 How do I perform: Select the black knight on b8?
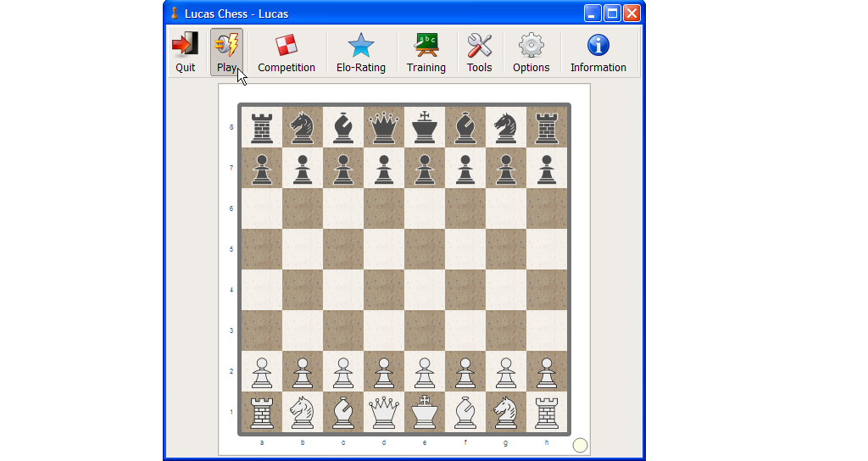coord(303,127)
